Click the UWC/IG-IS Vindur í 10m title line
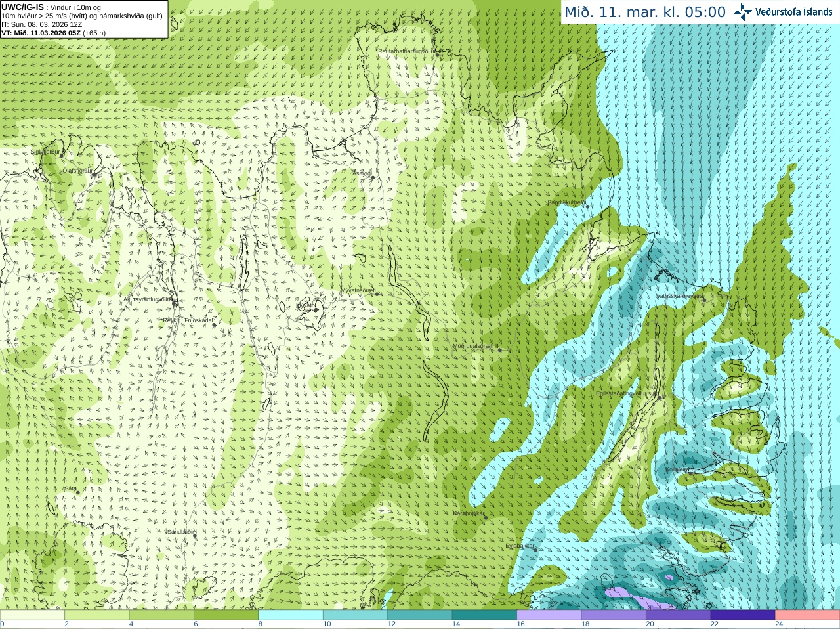The width and height of the screenshot is (840, 629). pyautogui.click(x=51, y=7)
